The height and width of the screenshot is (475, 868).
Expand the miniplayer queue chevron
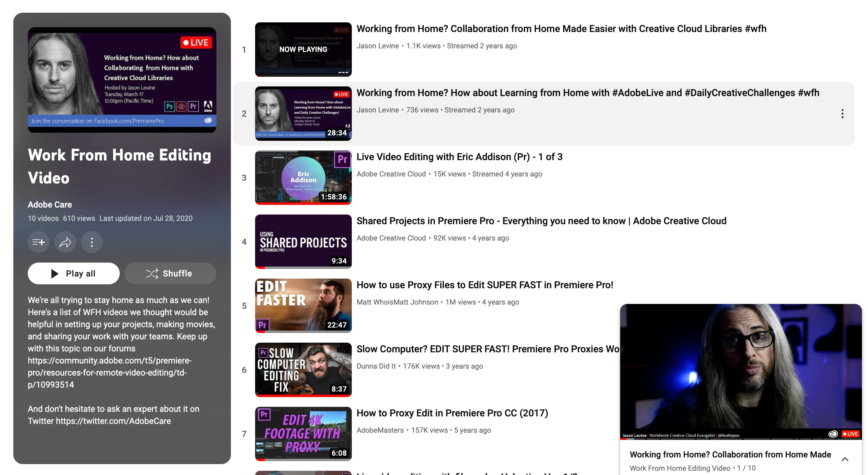(844, 460)
